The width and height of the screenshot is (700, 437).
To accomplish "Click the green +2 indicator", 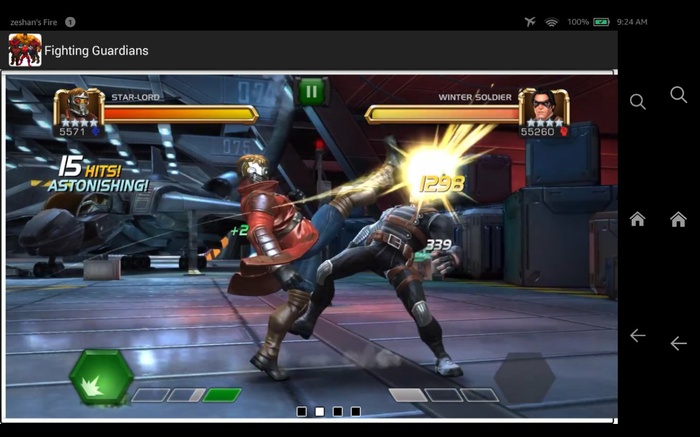I will [239, 230].
